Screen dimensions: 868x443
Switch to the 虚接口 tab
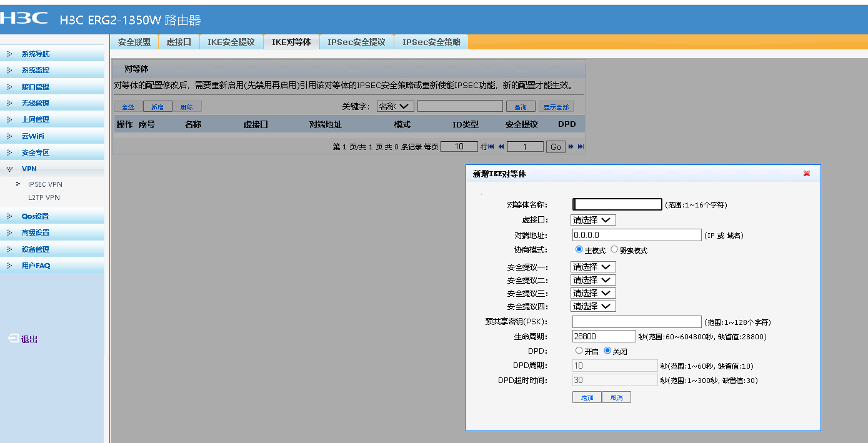pos(179,42)
